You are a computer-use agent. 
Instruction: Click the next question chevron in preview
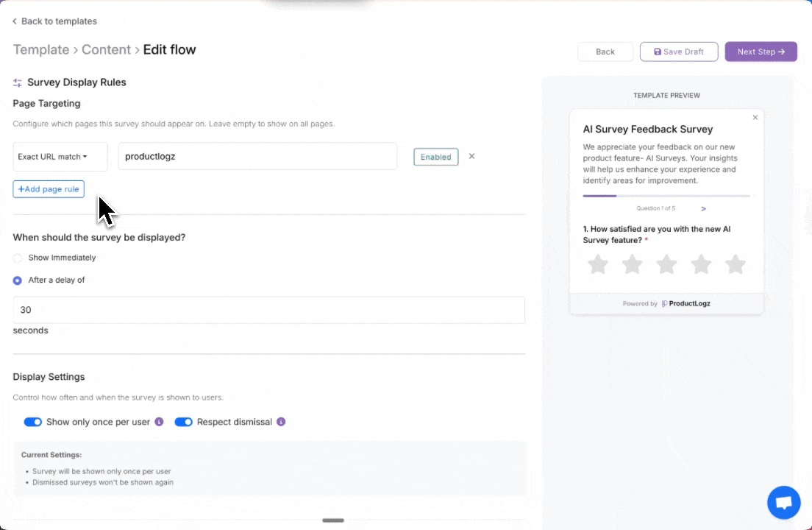click(x=704, y=208)
